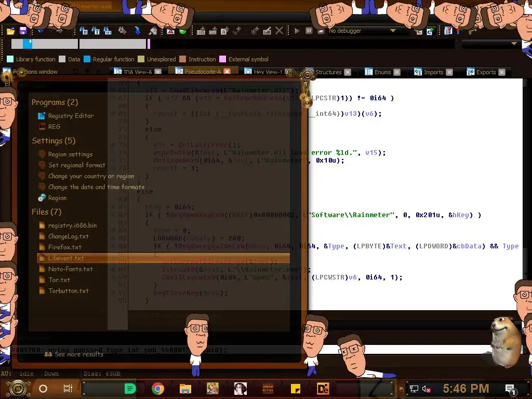Open the Torbutton.txt file result
Image resolution: width=532 pixels, height=399 pixels.
(68, 291)
